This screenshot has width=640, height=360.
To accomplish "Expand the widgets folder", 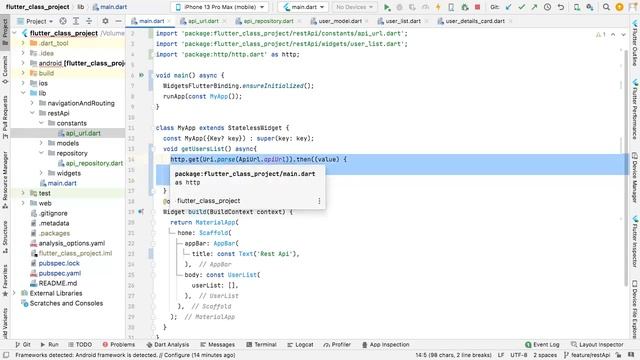I will coord(41,173).
